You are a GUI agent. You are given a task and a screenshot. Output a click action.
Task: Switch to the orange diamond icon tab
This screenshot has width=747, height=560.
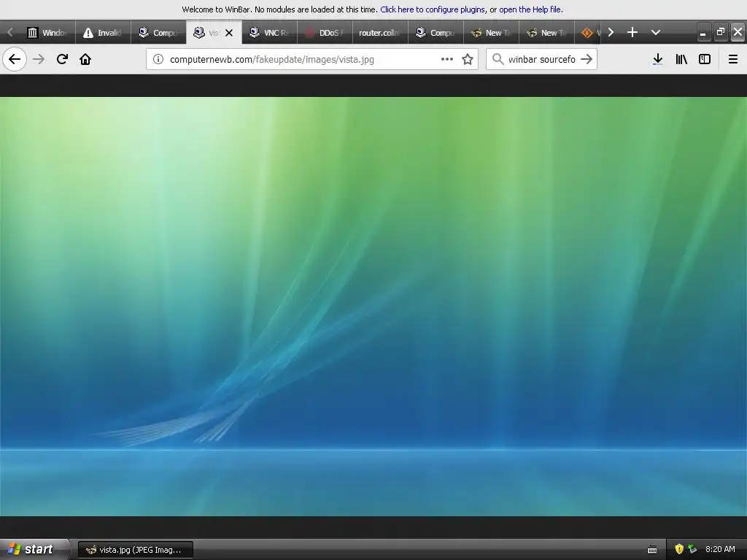pos(588,32)
